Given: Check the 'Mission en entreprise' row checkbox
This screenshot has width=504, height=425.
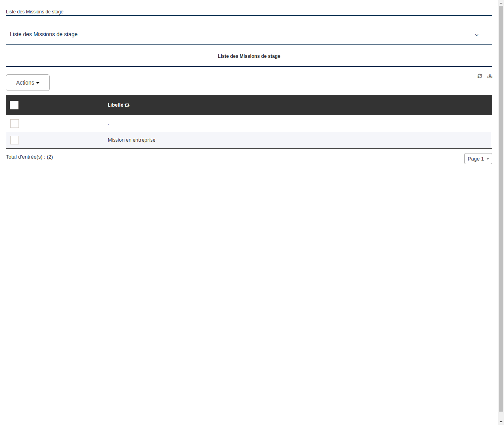Looking at the screenshot, I should tap(15, 140).
